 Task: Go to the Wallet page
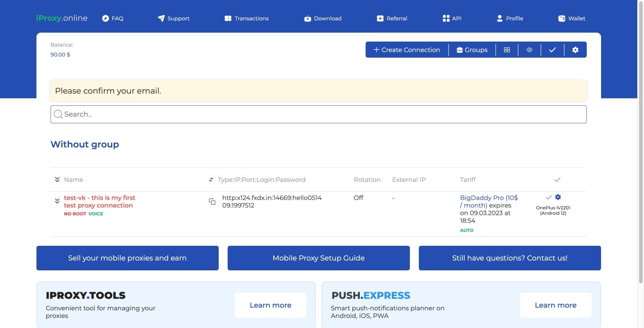(x=572, y=18)
